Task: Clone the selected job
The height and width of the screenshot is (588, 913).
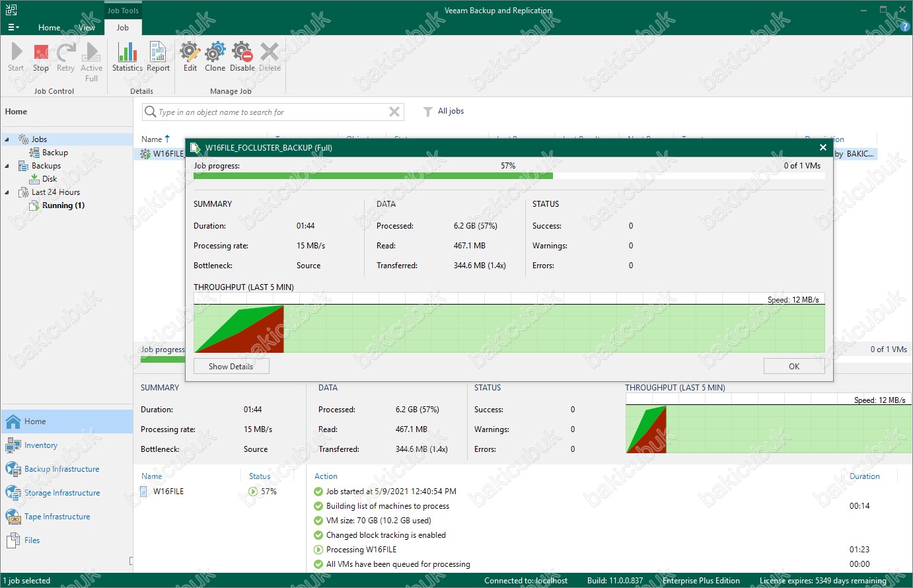Action: pyautogui.click(x=215, y=57)
